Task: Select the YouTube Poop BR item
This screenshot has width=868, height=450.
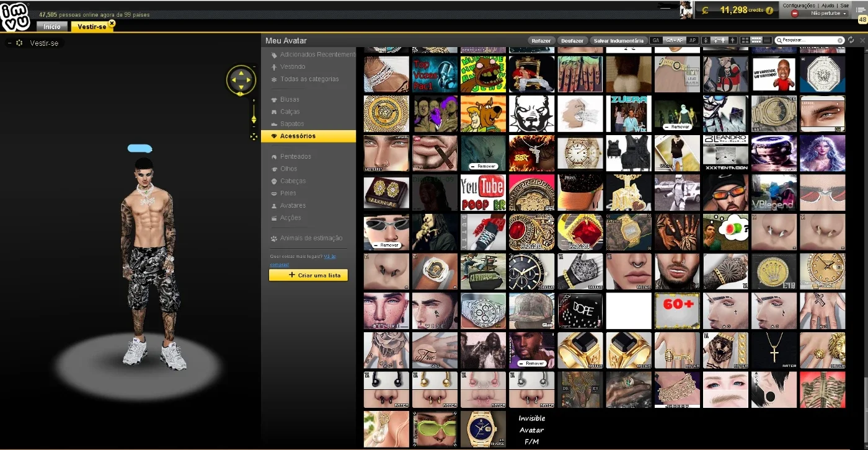Action: 483,193
